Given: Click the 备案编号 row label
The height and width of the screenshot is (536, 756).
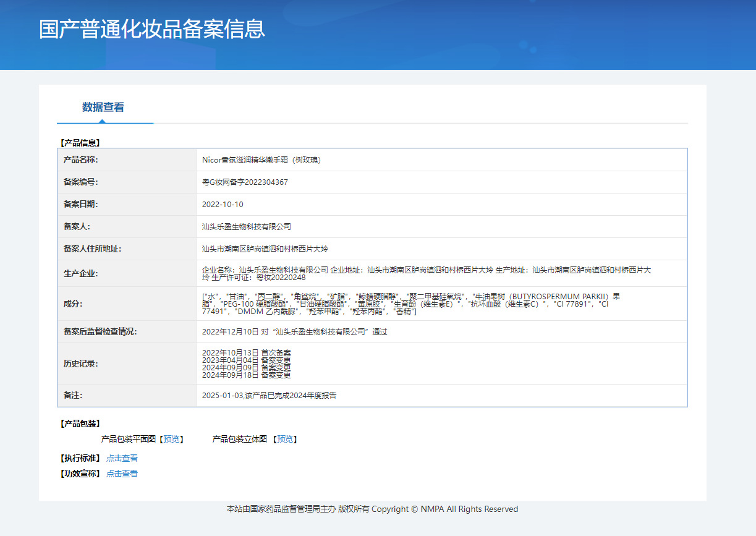Looking at the screenshot, I should [x=80, y=182].
